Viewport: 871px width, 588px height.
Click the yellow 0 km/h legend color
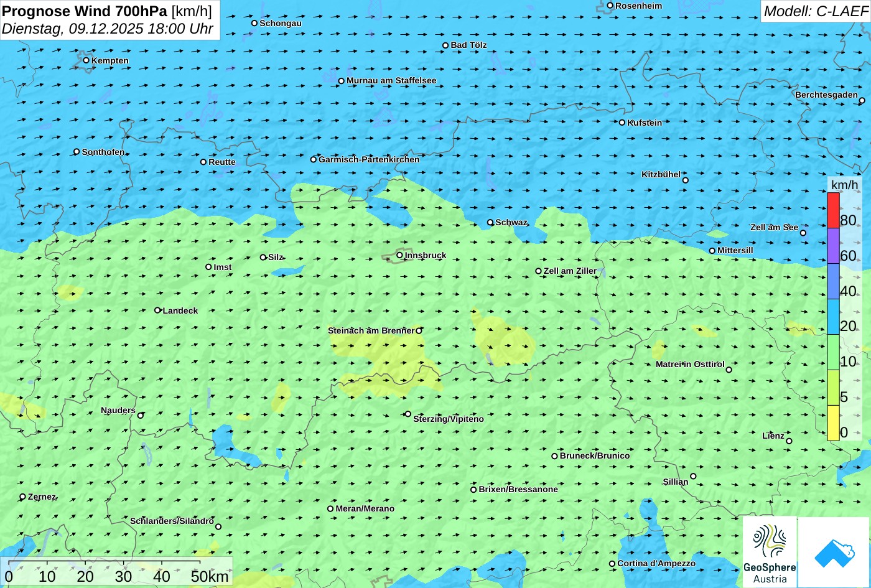[x=833, y=423]
